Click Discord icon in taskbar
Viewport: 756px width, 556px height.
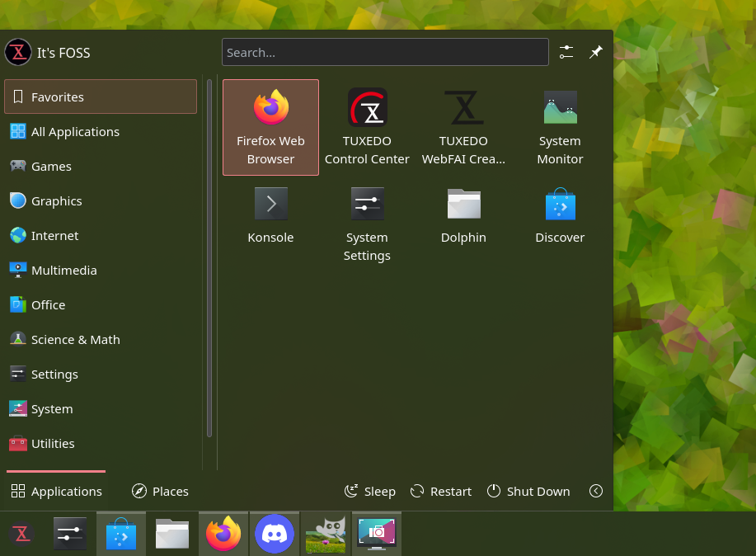[x=275, y=534]
